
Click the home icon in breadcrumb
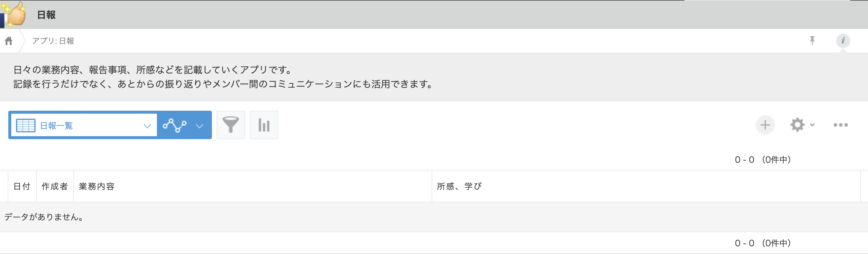[9, 41]
